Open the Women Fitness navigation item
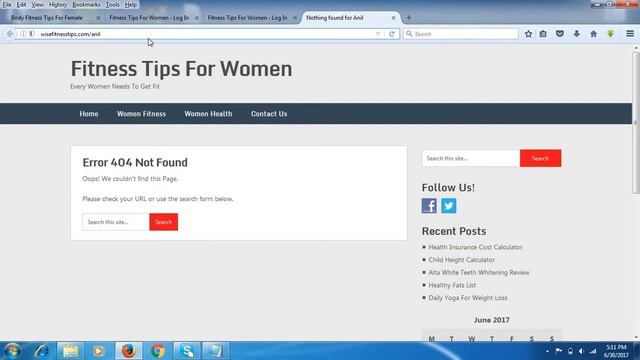640x360 pixels. [141, 114]
